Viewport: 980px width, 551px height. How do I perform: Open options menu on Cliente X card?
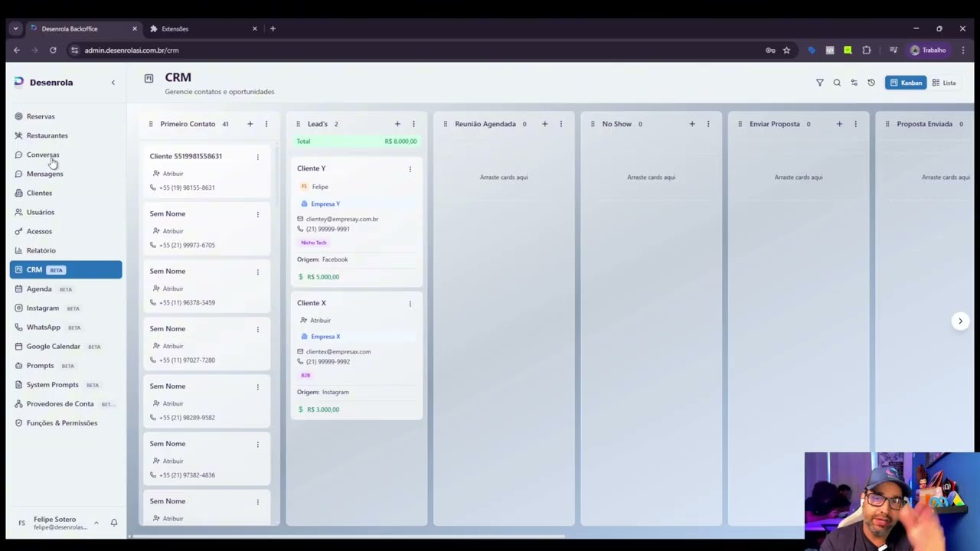410,304
